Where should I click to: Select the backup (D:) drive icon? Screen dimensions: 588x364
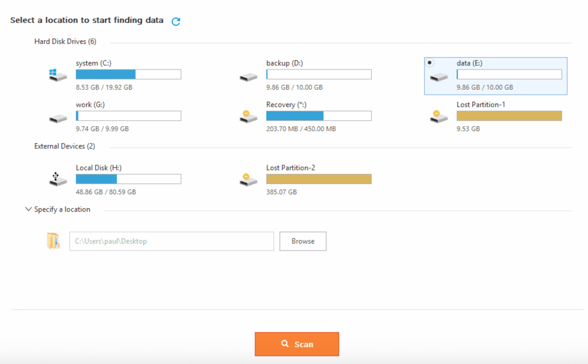coord(249,77)
